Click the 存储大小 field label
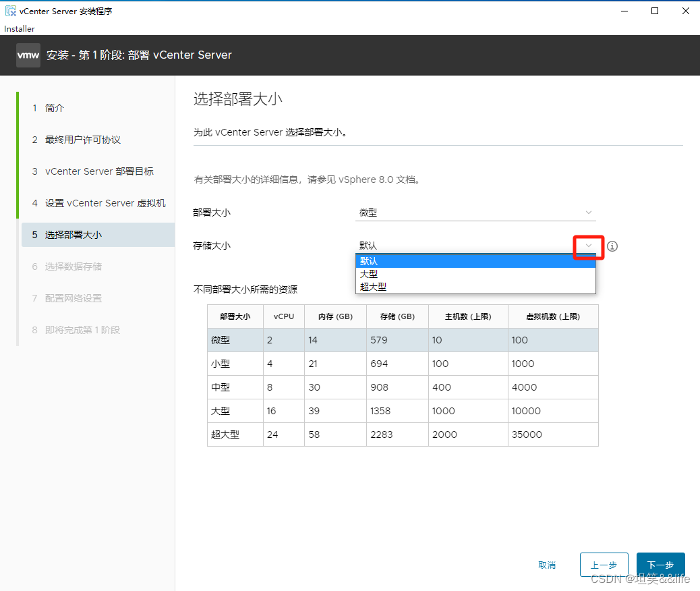 coord(212,246)
